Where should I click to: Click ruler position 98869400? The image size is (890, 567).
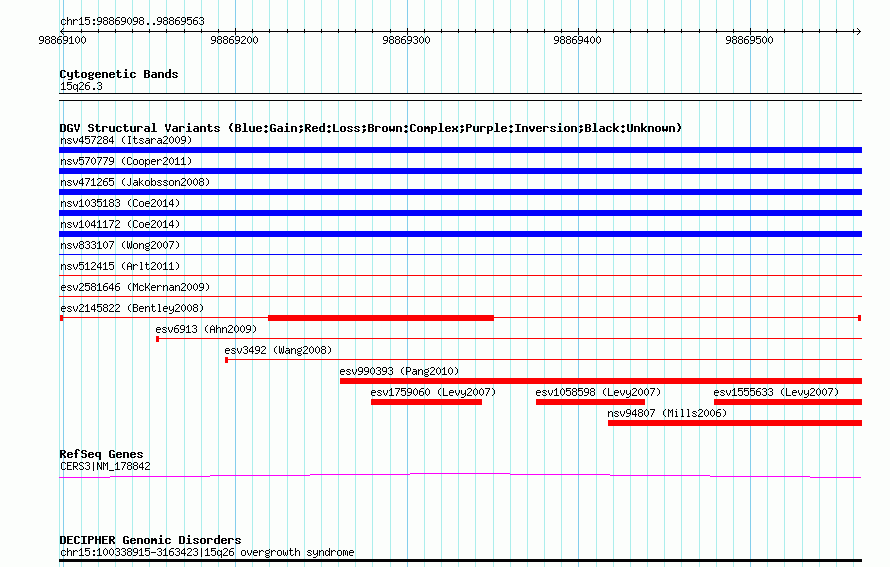click(577, 40)
